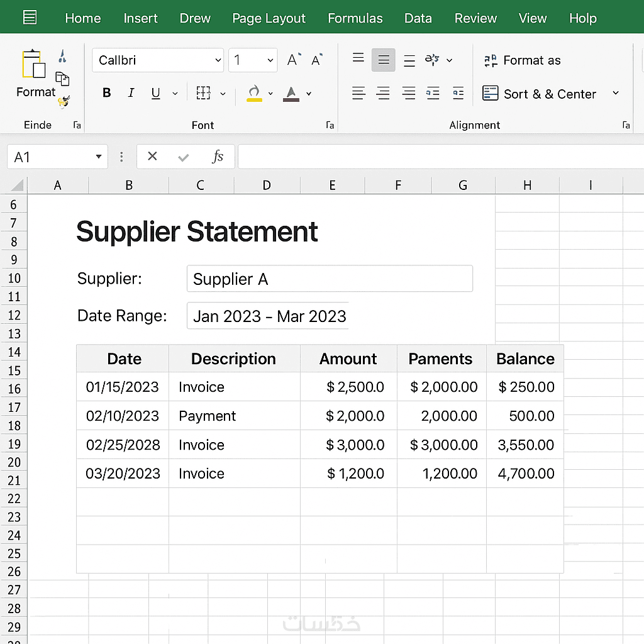Click Top Align icon
The width and height of the screenshot is (644, 644).
pyautogui.click(x=358, y=58)
